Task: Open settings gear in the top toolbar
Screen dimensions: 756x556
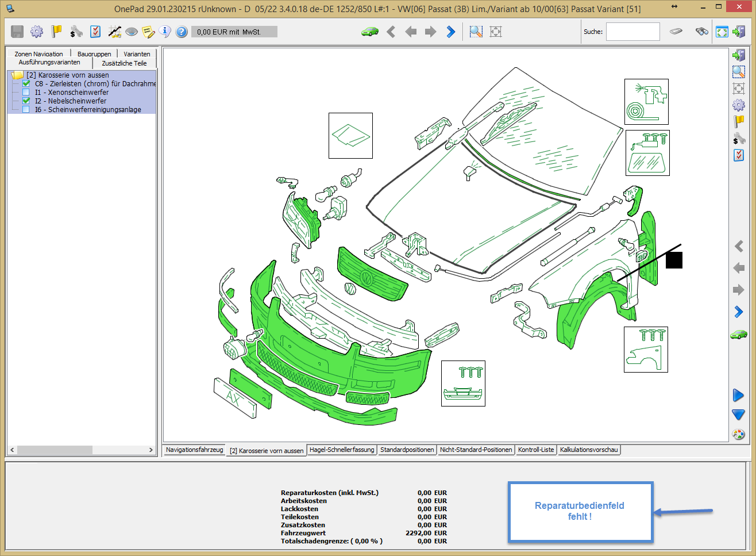Action: pos(37,32)
